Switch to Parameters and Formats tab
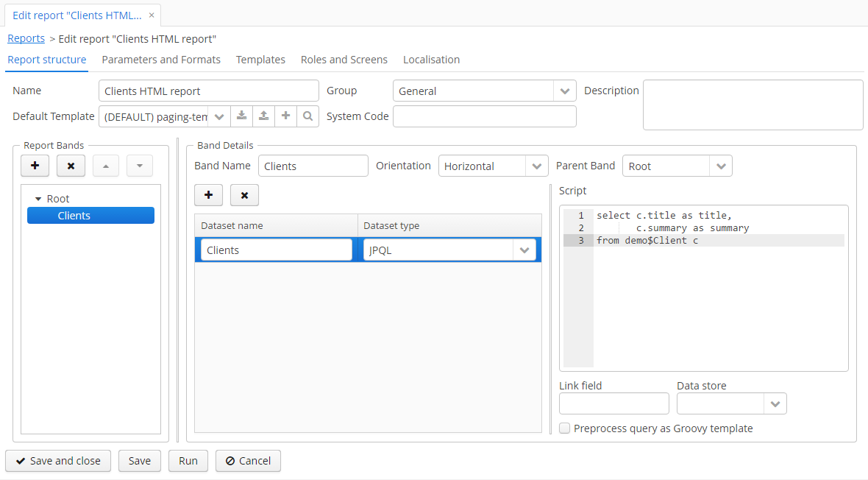Viewport: 868px width, 480px height. click(x=161, y=60)
